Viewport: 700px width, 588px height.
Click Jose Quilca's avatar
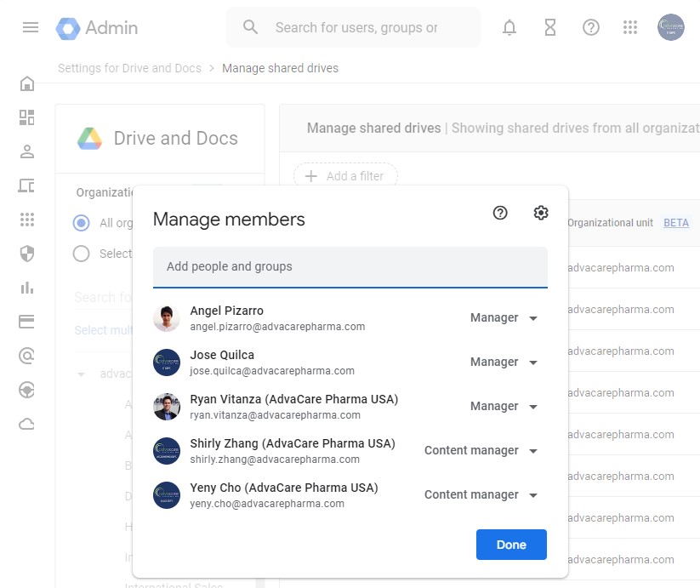(x=167, y=363)
